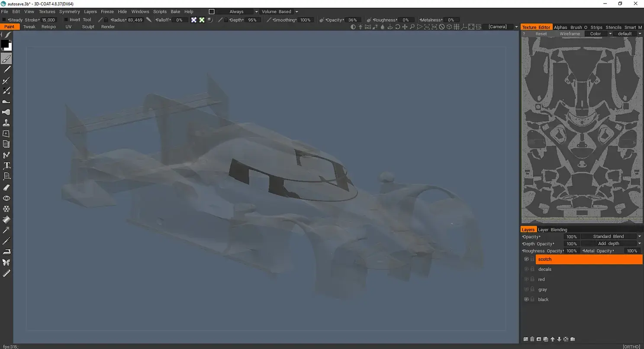Select the butterfly icon tool

(6, 262)
